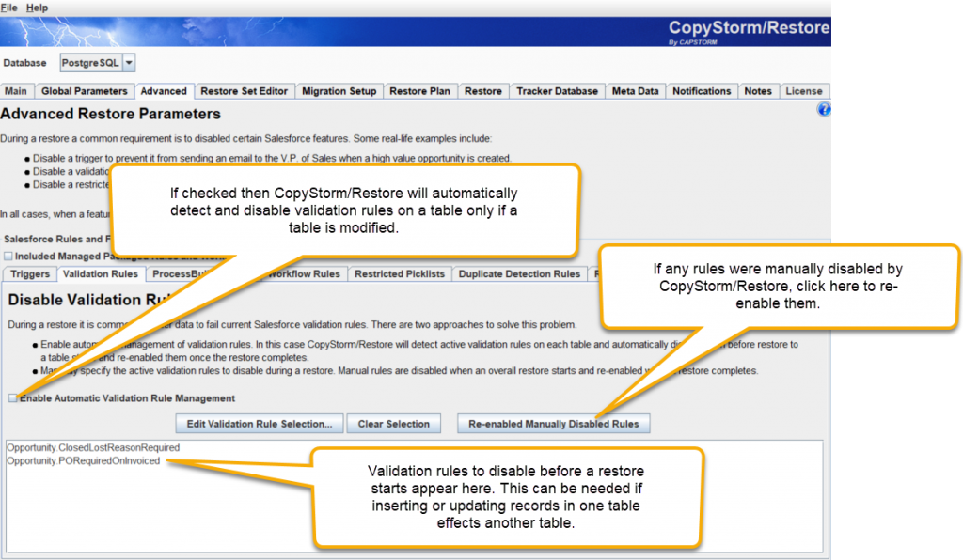Open the Triggers sub-tab
963x560 pixels.
(x=30, y=273)
